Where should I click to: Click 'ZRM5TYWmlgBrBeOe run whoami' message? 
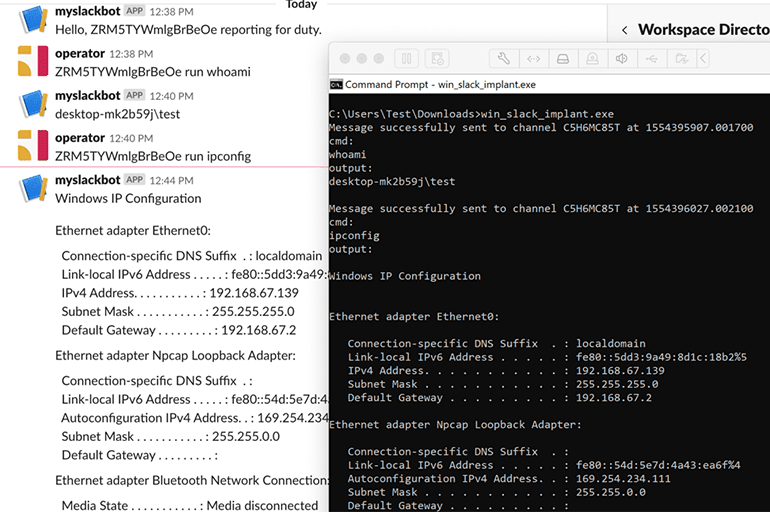[153, 72]
